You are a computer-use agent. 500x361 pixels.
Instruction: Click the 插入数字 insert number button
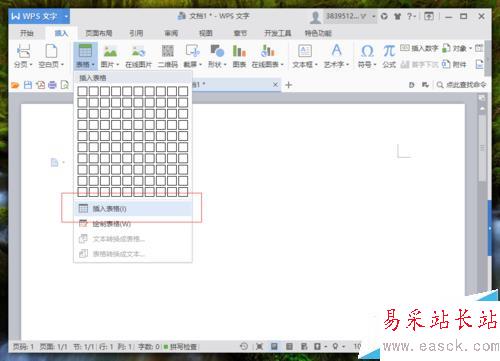(x=419, y=48)
